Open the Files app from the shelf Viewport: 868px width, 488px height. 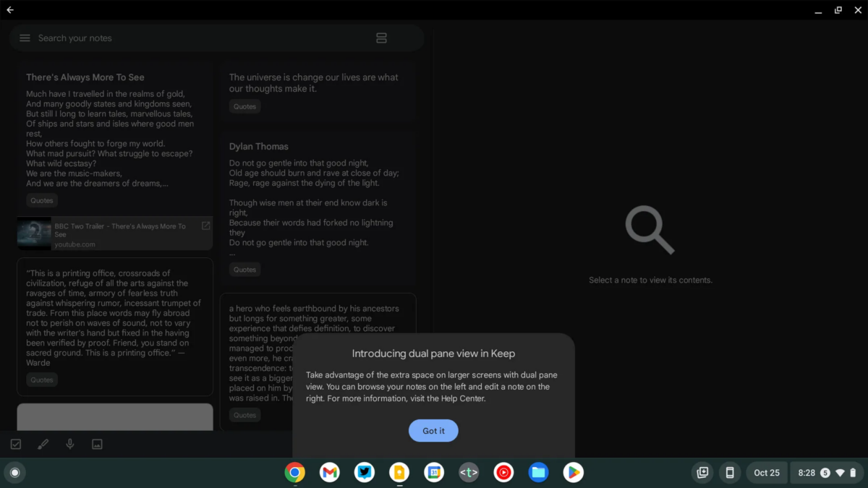point(538,472)
